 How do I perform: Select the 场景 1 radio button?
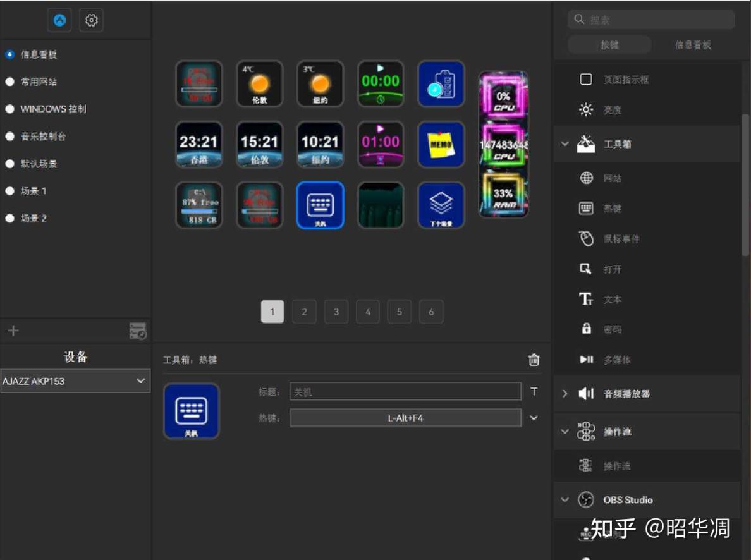coord(9,191)
